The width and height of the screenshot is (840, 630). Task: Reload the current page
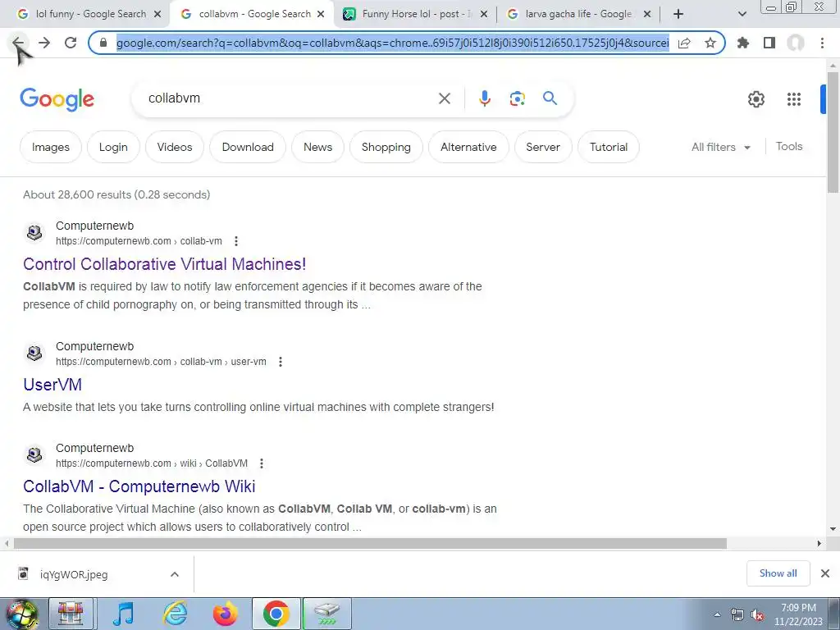coord(71,43)
